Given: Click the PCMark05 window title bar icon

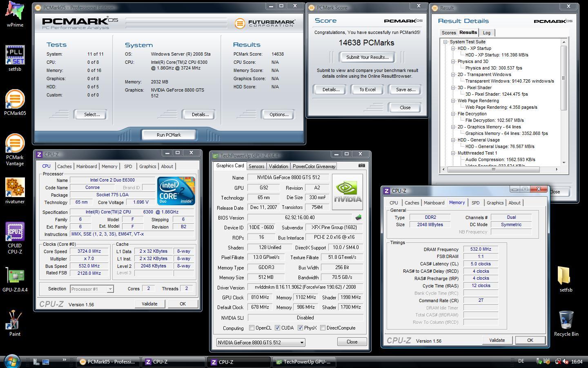Looking at the screenshot, I should pos(38,7).
